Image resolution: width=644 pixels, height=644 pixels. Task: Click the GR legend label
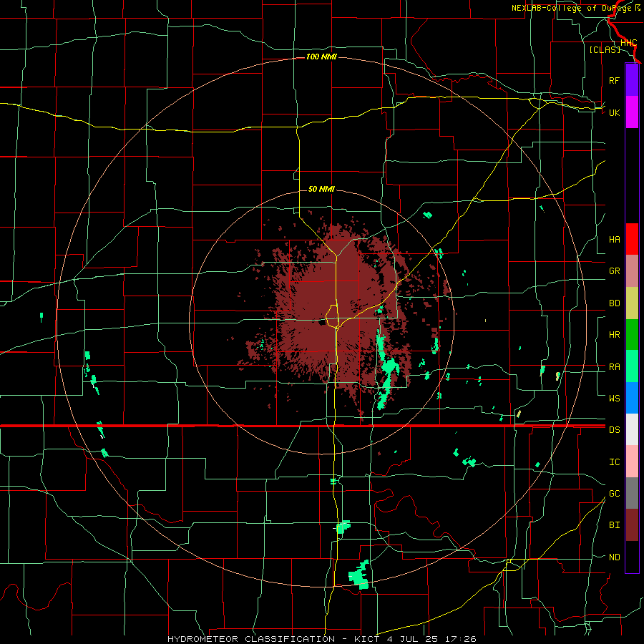(x=614, y=271)
